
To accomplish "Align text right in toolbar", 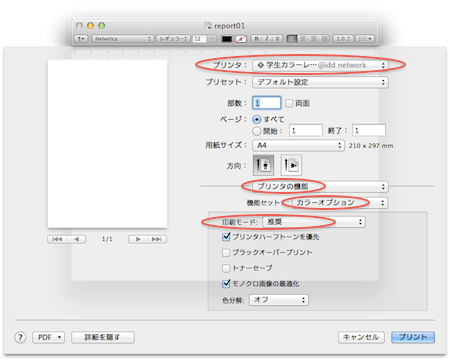I will click(x=313, y=39).
